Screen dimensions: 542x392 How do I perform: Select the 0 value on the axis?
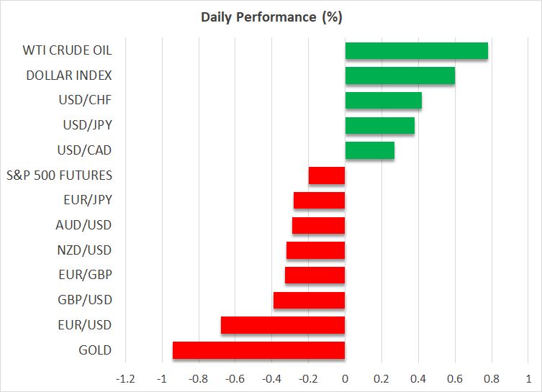[345, 379]
